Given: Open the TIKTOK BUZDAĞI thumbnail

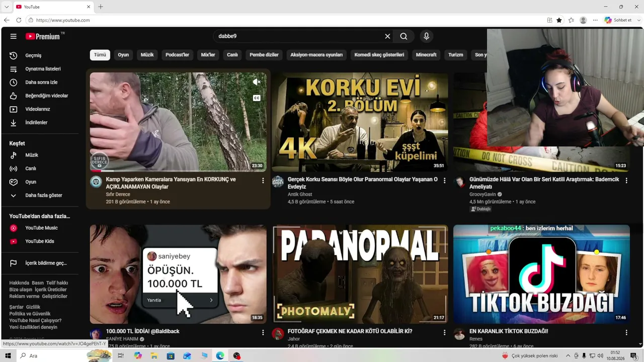Looking at the screenshot, I should 541,274.
